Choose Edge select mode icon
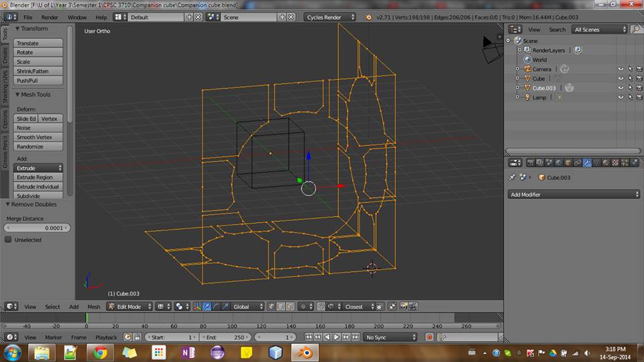Image resolution: width=644 pixels, height=362 pixels. point(280,306)
